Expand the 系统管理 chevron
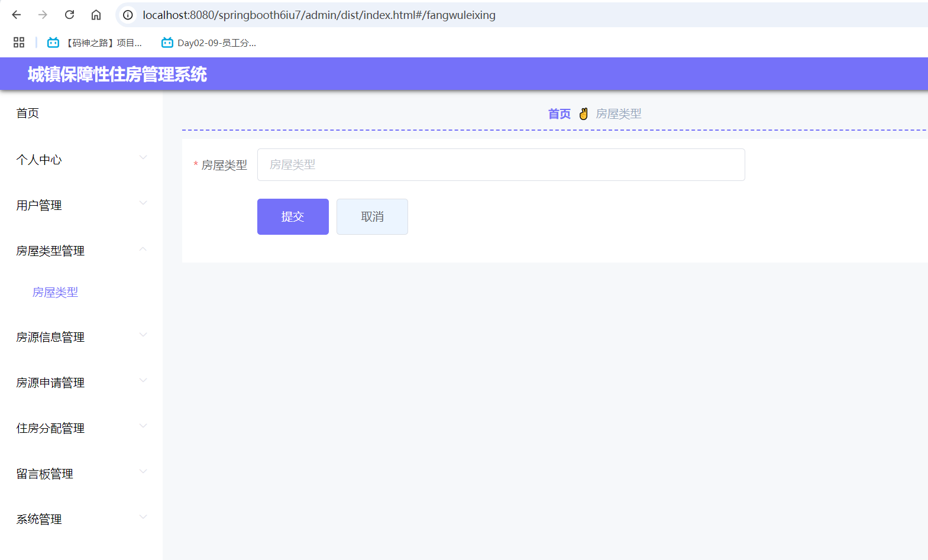928x560 pixels. click(143, 517)
